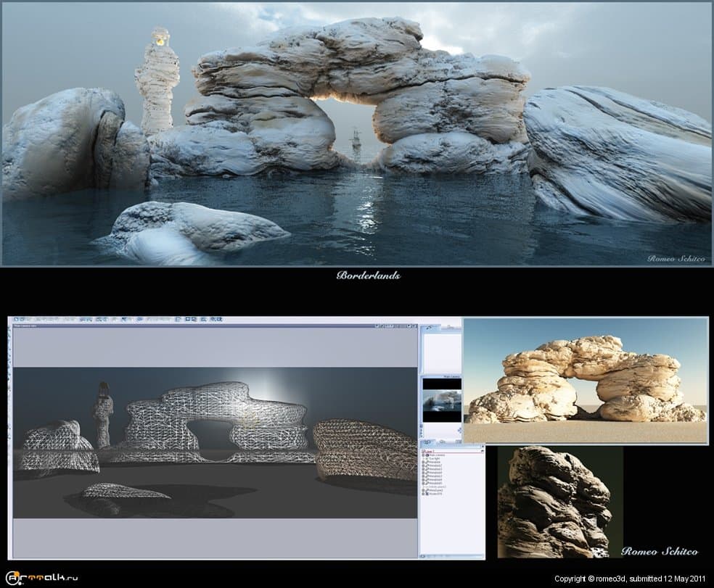Expand the last object in the layer list

[424, 495]
